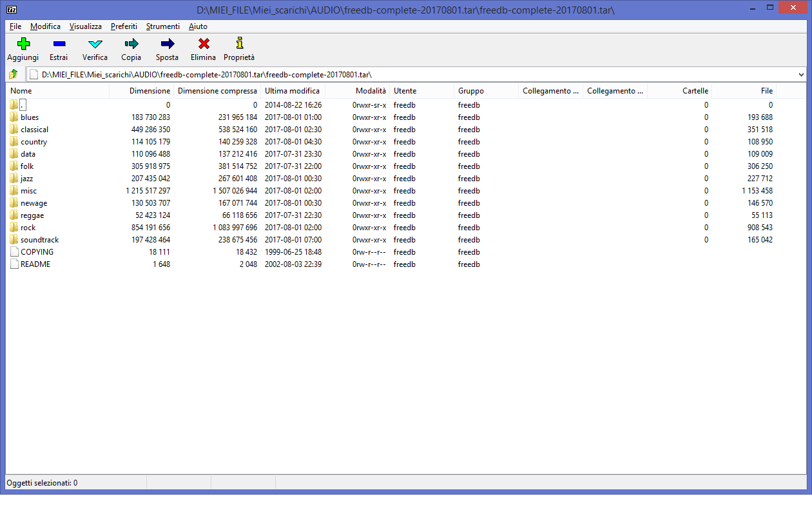
Task: Select the jazz folder icon
Action: tap(14, 179)
